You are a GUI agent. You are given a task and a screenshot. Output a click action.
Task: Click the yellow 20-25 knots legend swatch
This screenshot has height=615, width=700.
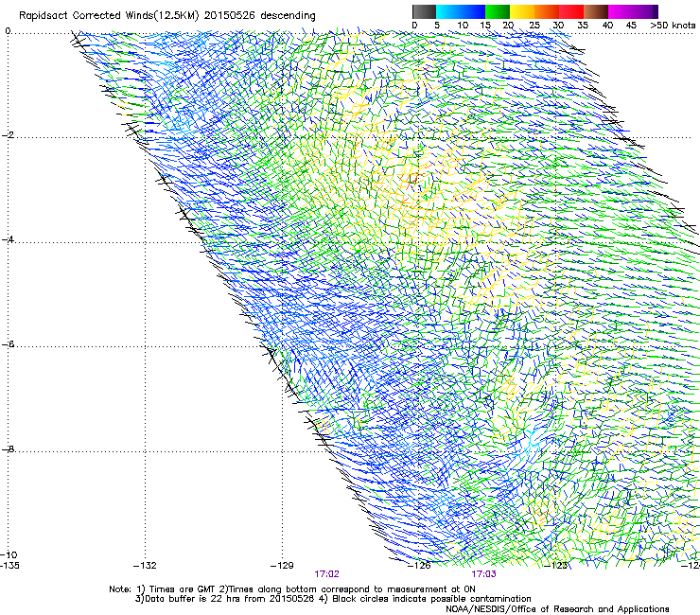(522, 11)
